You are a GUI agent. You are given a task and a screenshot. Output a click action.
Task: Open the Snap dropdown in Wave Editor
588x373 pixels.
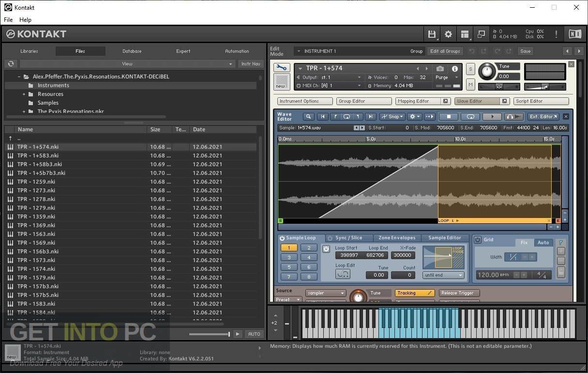[x=392, y=116]
